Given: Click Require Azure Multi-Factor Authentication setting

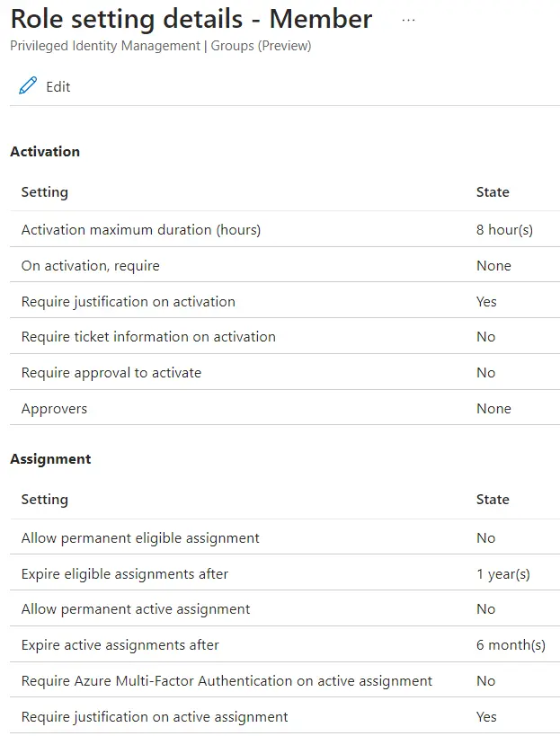Looking at the screenshot, I should [227, 681].
